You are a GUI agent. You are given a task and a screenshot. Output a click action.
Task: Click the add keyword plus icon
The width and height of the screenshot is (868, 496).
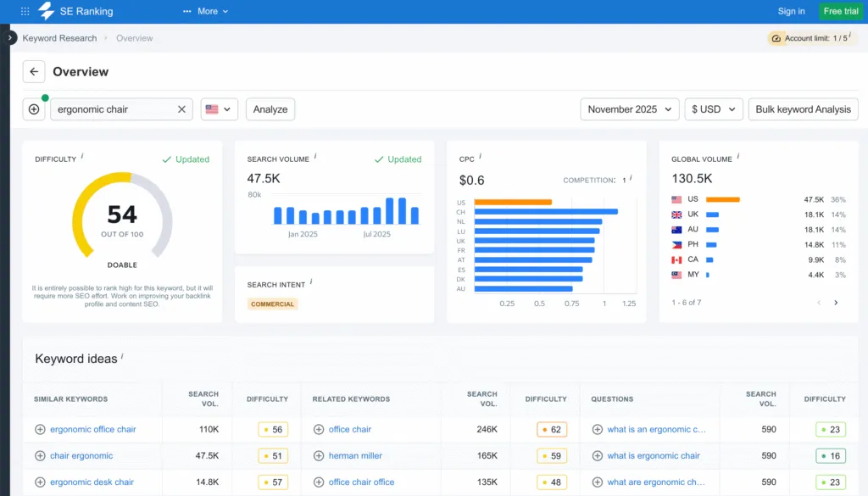[34, 109]
